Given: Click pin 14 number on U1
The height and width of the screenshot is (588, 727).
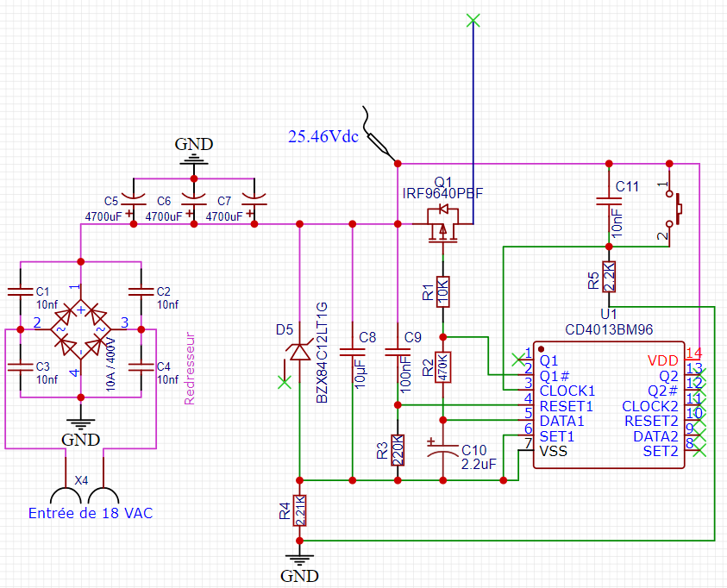Looking at the screenshot, I should pos(693,353).
